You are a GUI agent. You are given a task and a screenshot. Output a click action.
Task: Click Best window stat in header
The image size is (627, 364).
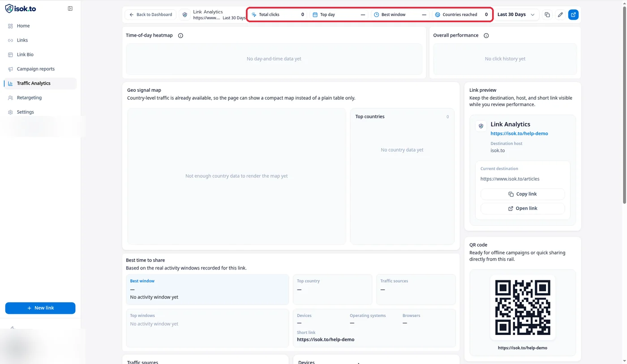pyautogui.click(x=400, y=15)
